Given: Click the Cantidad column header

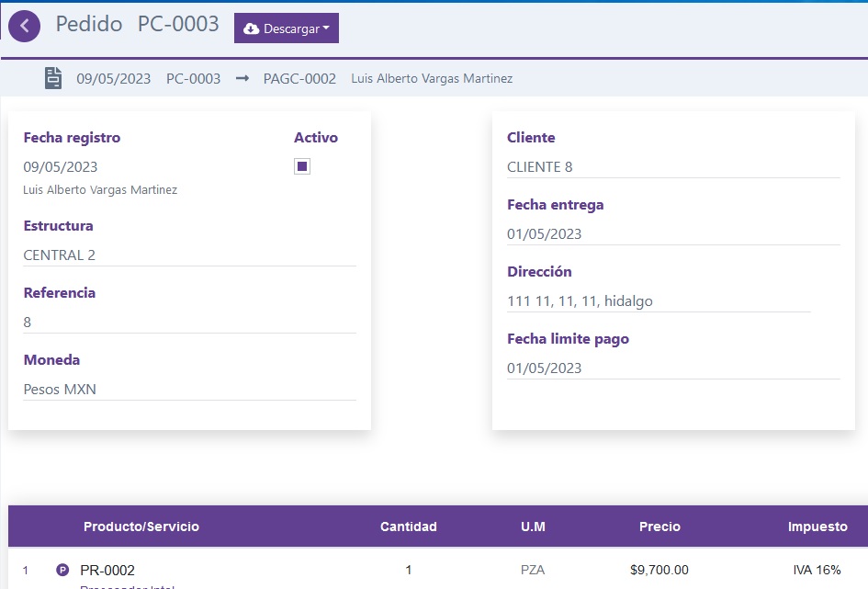Looking at the screenshot, I should (409, 527).
